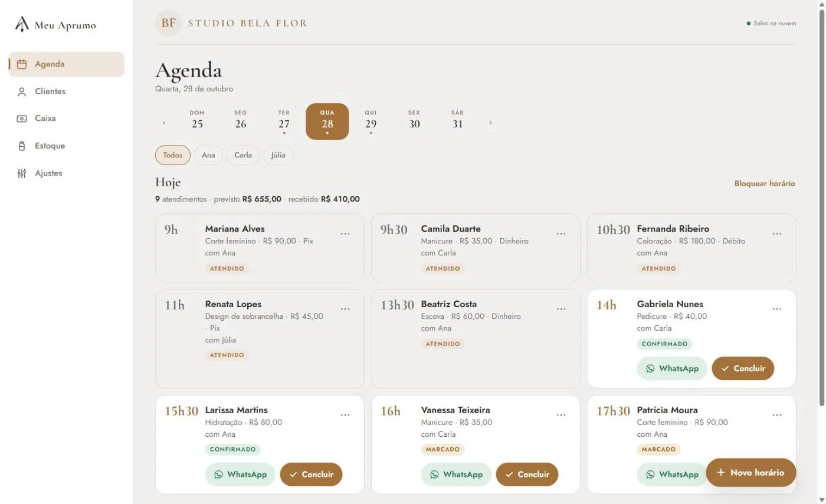The height and width of the screenshot is (504, 826).
Task: Open options menu for Camila Duarte
Action: click(561, 234)
